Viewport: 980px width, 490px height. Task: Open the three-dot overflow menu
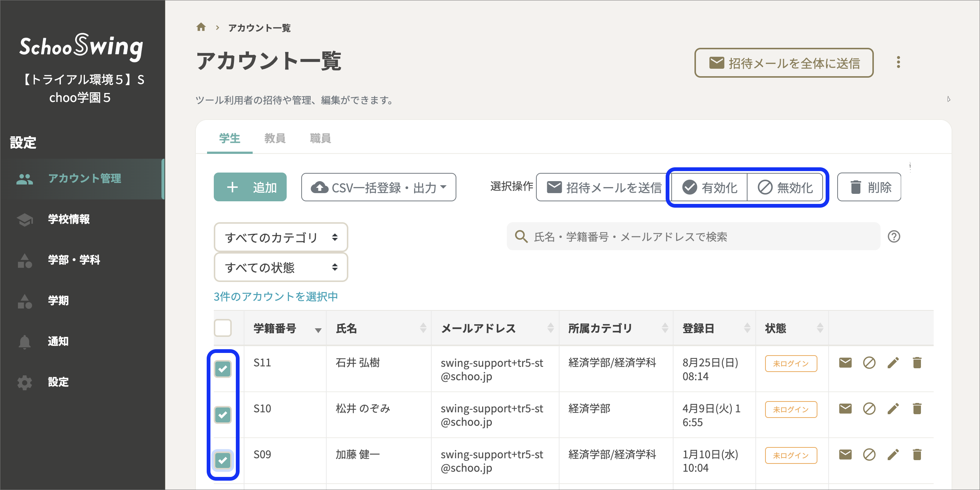click(899, 62)
